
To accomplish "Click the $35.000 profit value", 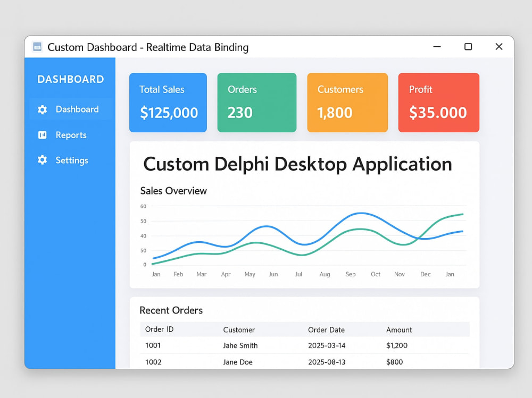I will point(438,113).
